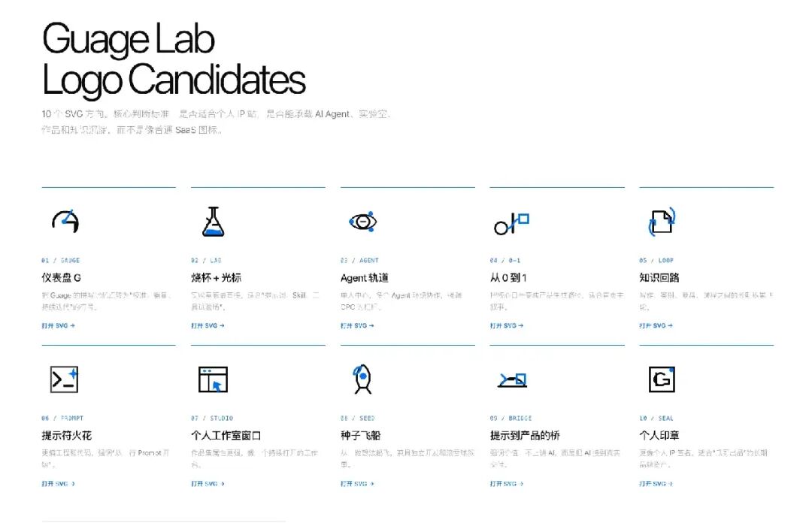Open SVG link under 提示符火花
The width and height of the screenshot is (812, 532).
pyautogui.click(x=58, y=483)
